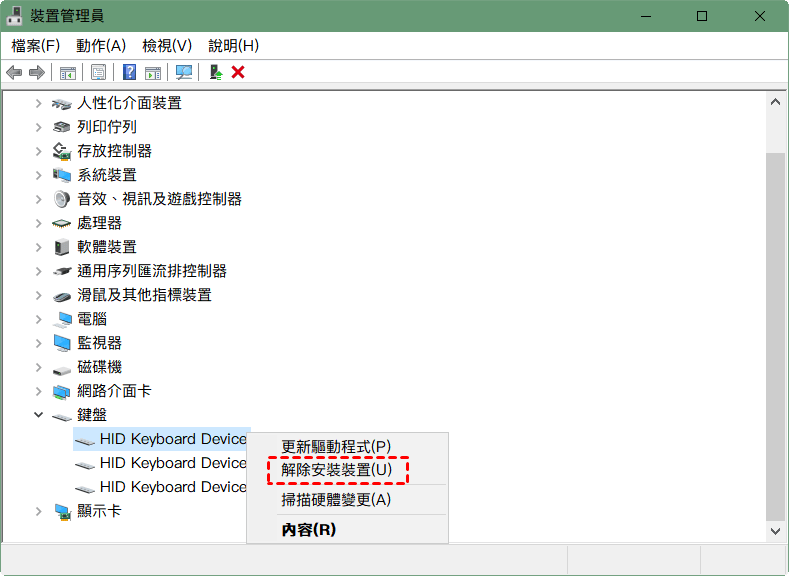Expand the 網路介面卡 node

(x=38, y=391)
